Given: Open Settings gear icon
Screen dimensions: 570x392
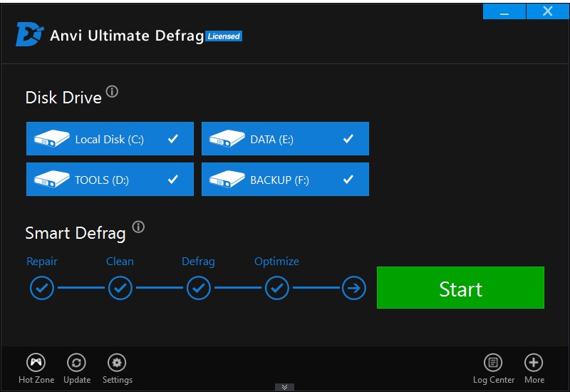Looking at the screenshot, I should 117,363.
